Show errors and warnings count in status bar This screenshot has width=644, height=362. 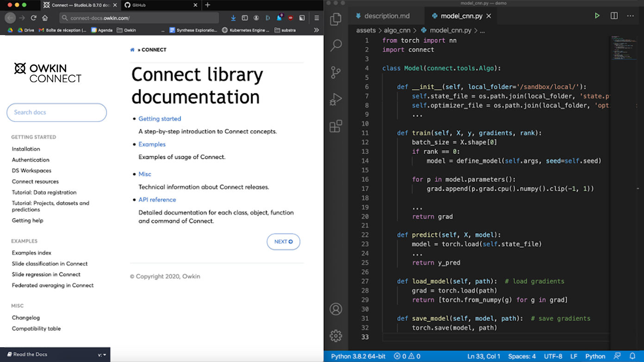(407, 356)
